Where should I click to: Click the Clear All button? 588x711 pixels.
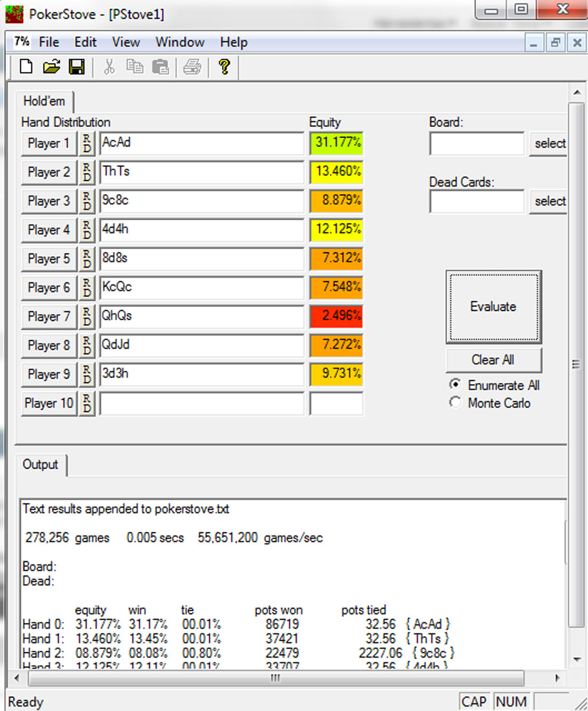pyautogui.click(x=494, y=360)
